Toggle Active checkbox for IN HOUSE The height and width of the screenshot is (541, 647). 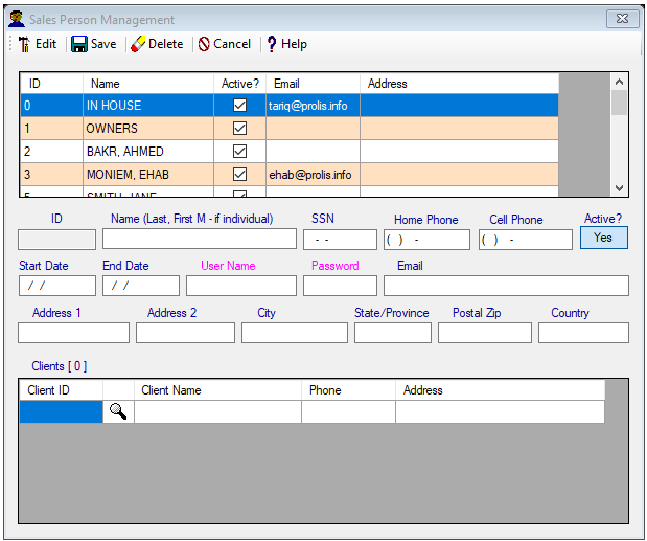tap(240, 105)
